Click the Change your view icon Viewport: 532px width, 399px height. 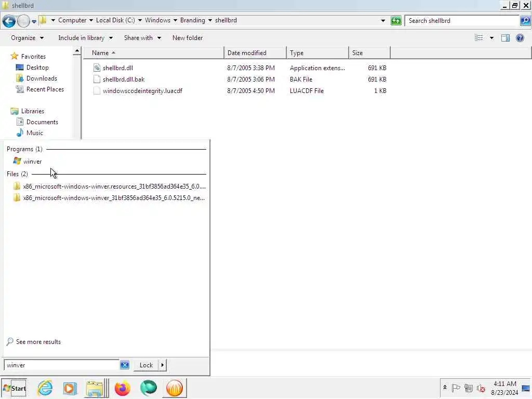tap(478, 38)
